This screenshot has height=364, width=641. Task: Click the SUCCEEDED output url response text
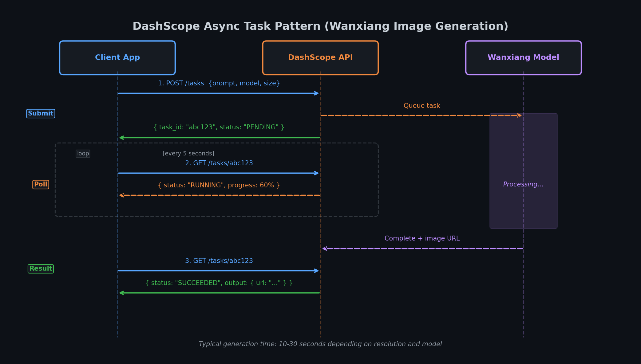click(219, 283)
